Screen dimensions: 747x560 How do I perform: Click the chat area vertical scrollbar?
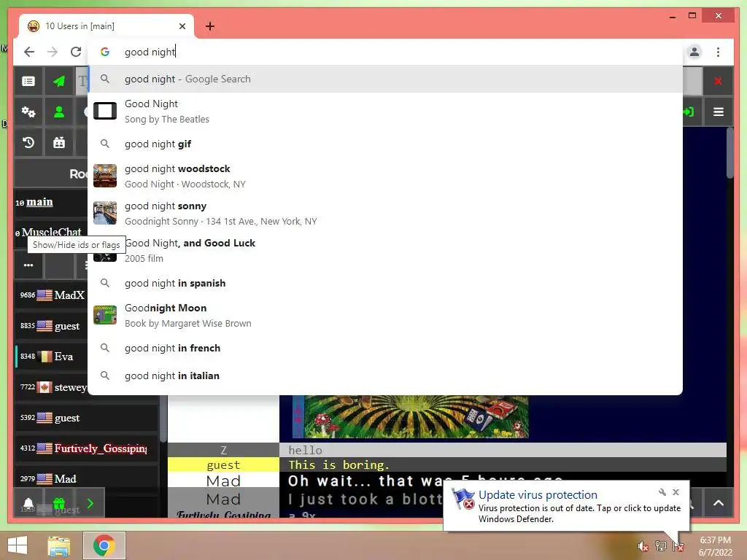coord(729,153)
